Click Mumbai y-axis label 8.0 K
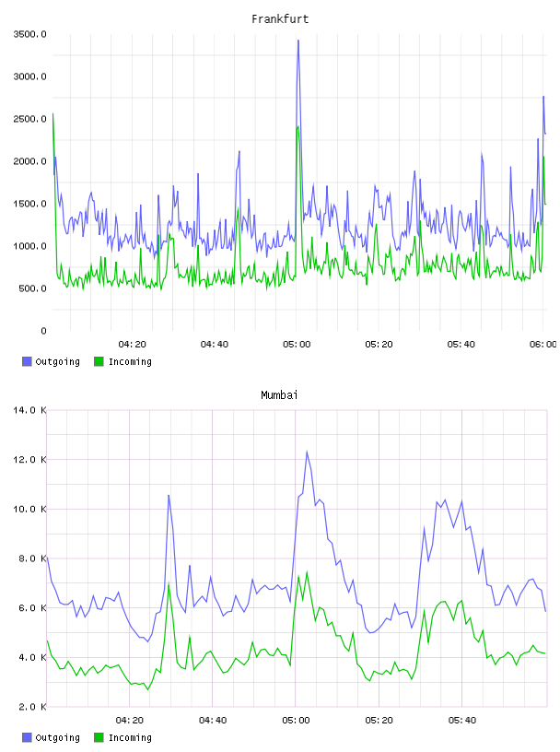This screenshot has height=752, width=560. pyautogui.click(x=32, y=558)
